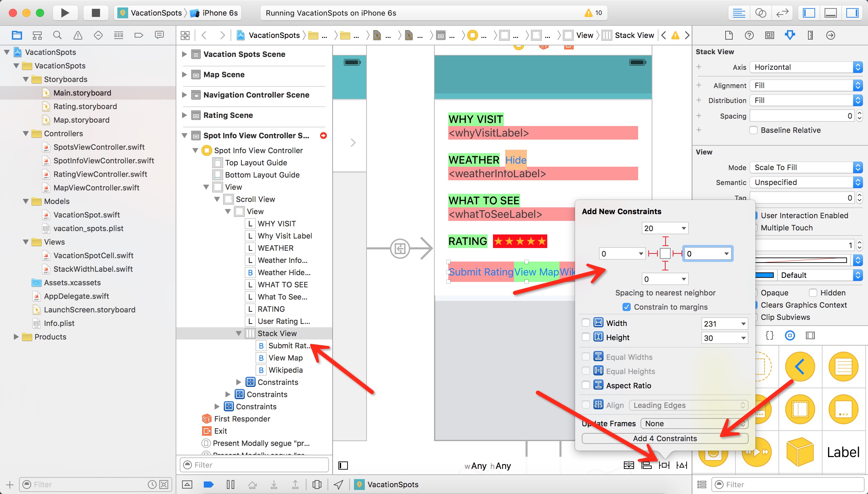Screen dimensions: 868x494
Task: Open the Attributes inspector icon
Action: coord(790,35)
